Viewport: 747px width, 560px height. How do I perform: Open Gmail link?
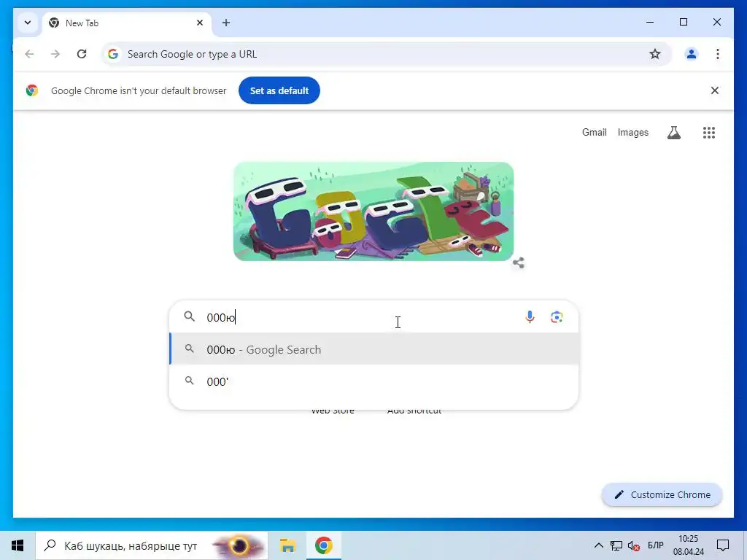pyautogui.click(x=594, y=133)
